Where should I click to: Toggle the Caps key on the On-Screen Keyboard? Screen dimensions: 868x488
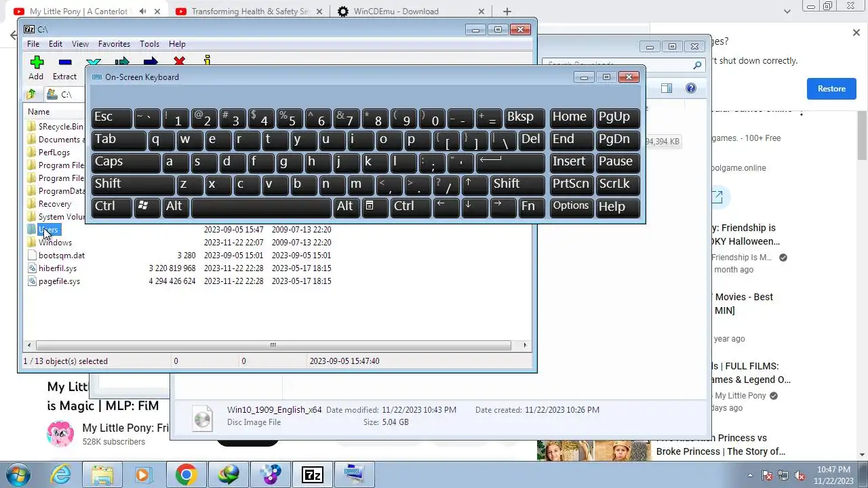pyautogui.click(x=125, y=163)
